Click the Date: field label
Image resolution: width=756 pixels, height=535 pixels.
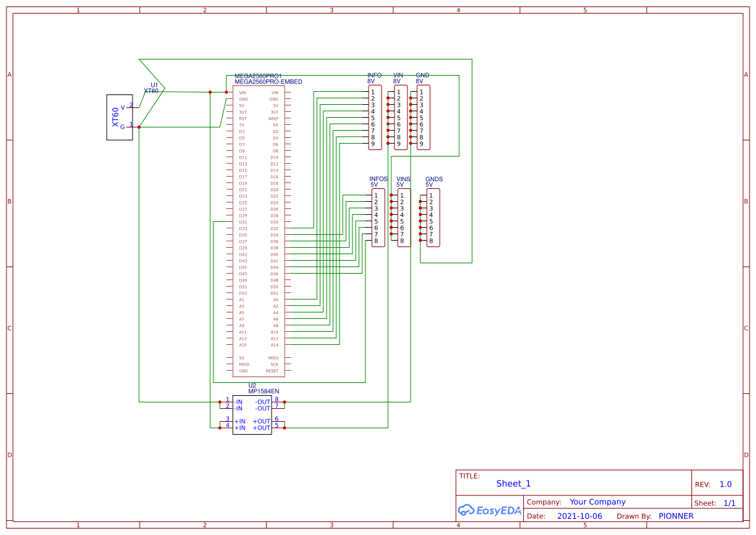click(536, 516)
